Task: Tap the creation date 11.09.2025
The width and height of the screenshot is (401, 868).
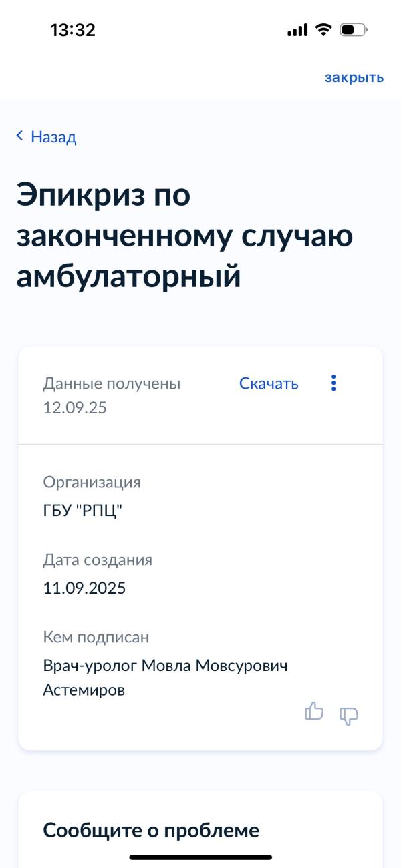Action: [x=84, y=588]
